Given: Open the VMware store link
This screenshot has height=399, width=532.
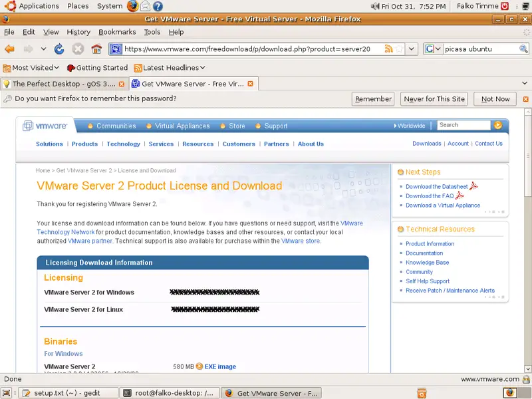Looking at the screenshot, I should 301,241.
